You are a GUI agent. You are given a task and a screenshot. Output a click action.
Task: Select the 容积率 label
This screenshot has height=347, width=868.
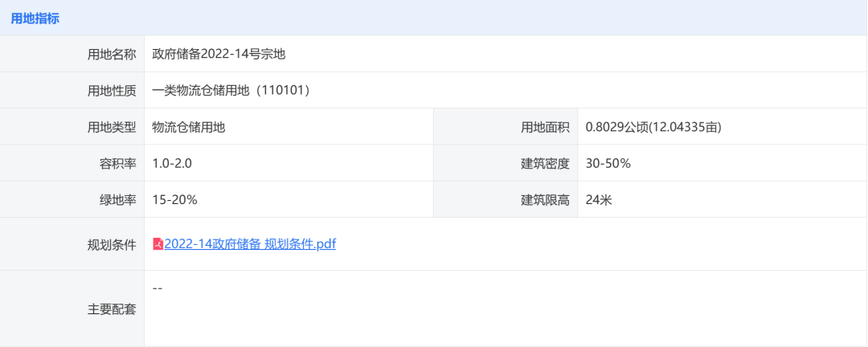(x=117, y=164)
